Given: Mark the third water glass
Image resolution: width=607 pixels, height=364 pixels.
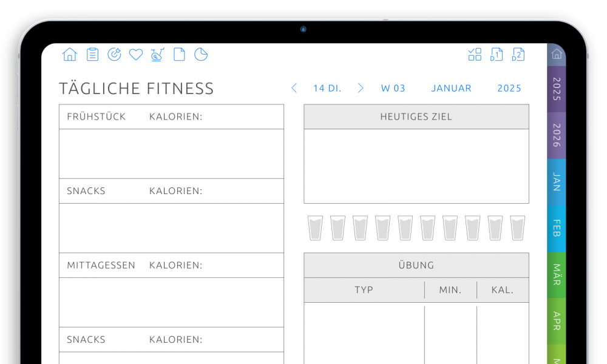Looking at the screenshot, I should pos(360,228).
